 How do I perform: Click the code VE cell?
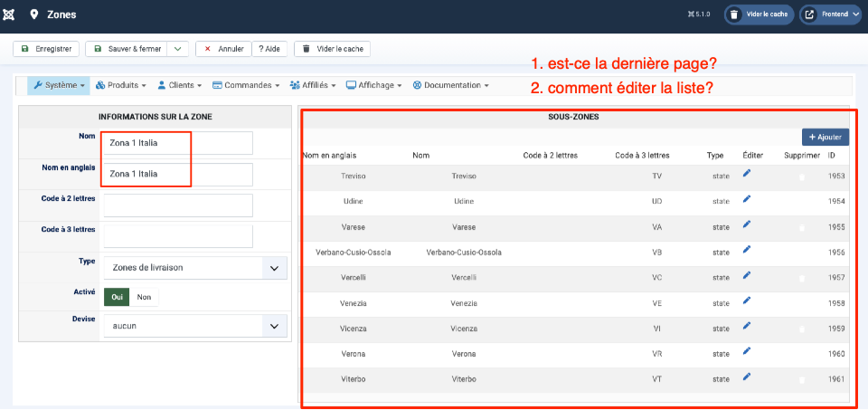pyautogui.click(x=657, y=303)
